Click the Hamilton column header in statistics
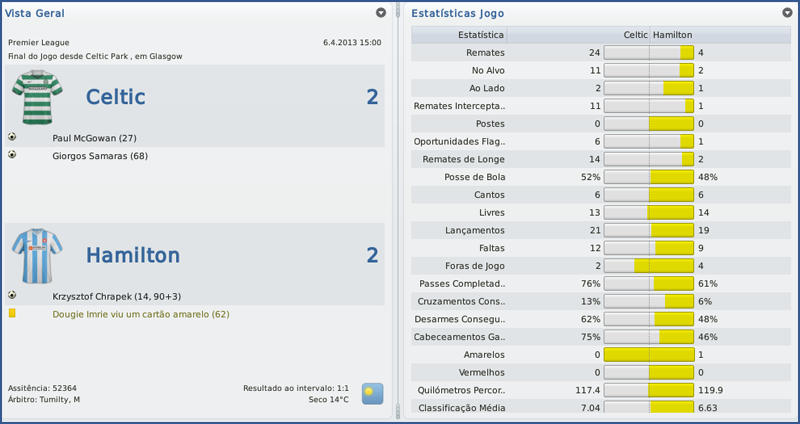This screenshot has width=800, height=424. pos(672,35)
